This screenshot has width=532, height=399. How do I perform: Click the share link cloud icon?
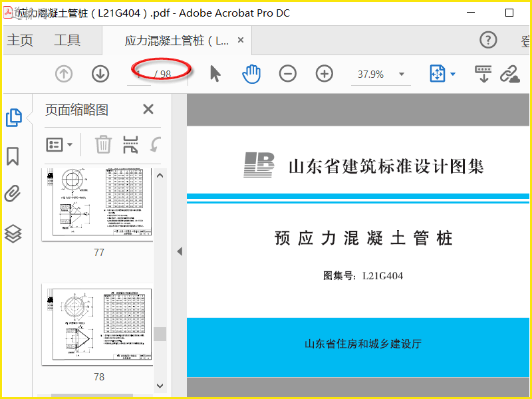(x=510, y=74)
